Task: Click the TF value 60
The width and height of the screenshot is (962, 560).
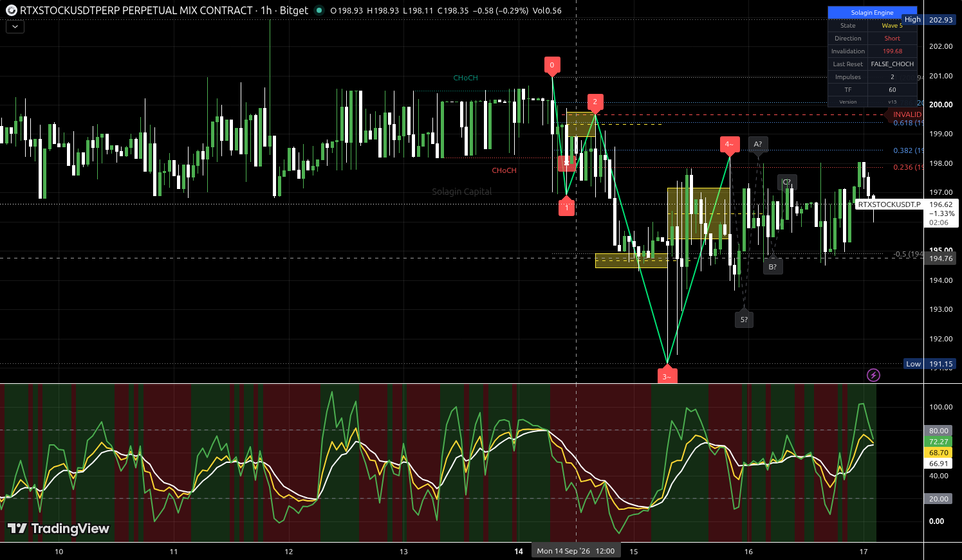Action: (x=892, y=90)
